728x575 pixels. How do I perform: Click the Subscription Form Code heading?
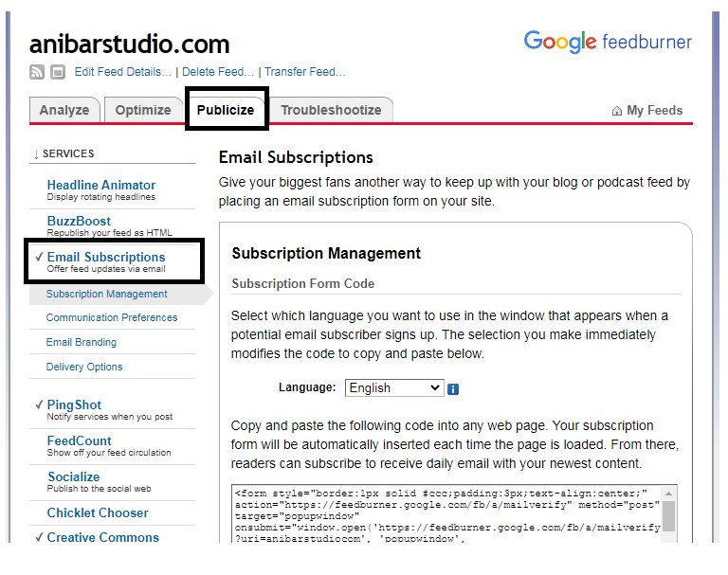click(x=302, y=283)
